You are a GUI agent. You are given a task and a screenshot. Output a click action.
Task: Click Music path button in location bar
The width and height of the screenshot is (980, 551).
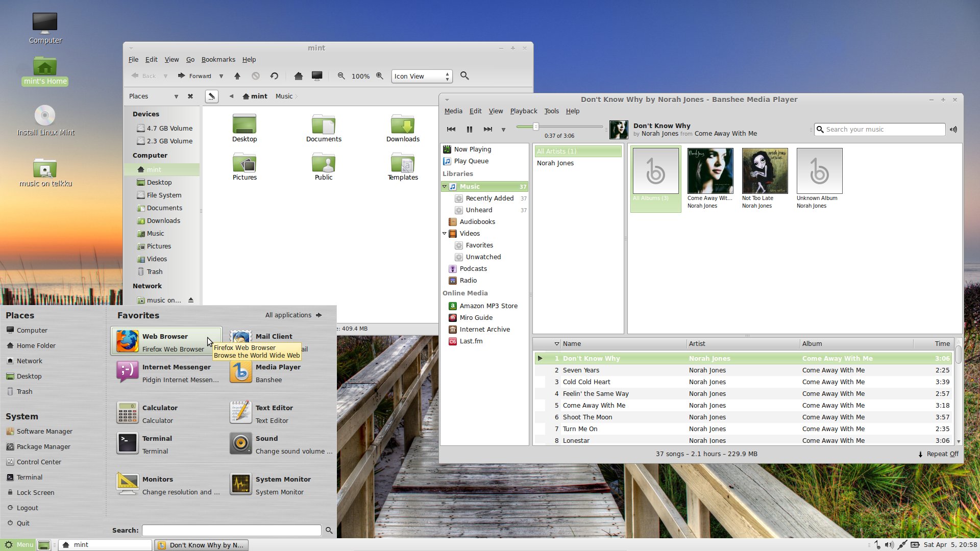(284, 96)
